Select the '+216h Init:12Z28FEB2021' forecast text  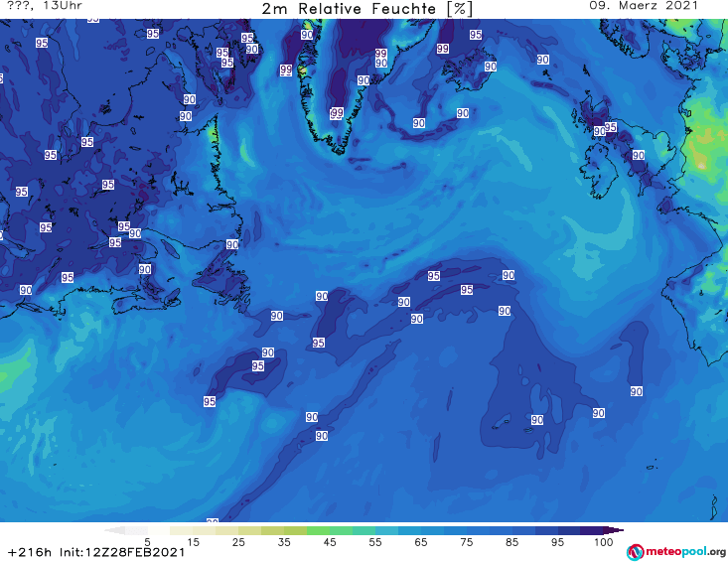point(96,552)
